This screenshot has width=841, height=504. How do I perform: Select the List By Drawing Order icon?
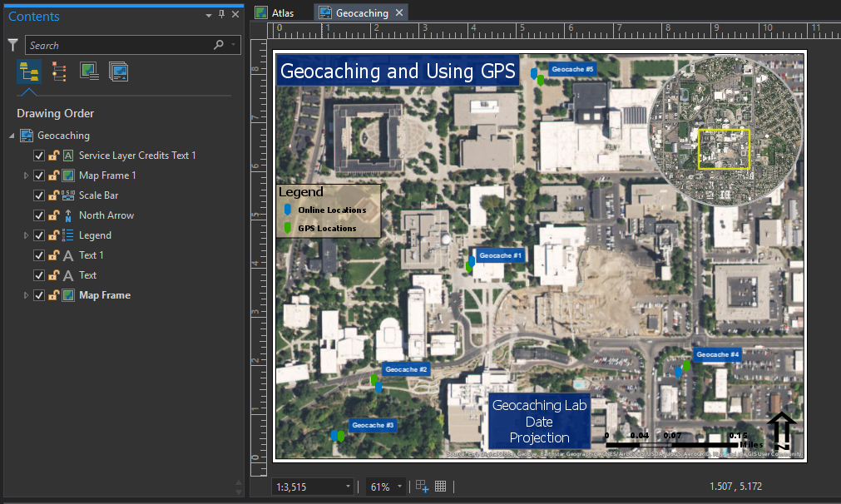[x=29, y=72]
